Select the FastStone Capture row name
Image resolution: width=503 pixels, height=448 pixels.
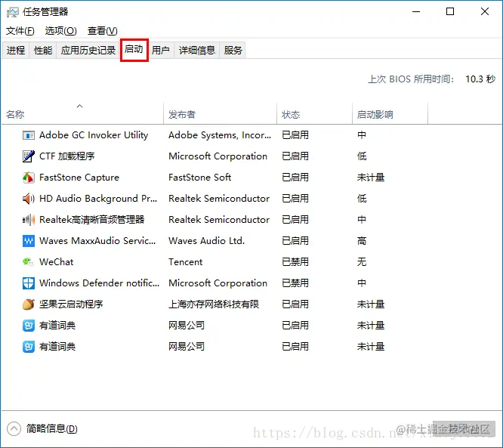pos(79,178)
